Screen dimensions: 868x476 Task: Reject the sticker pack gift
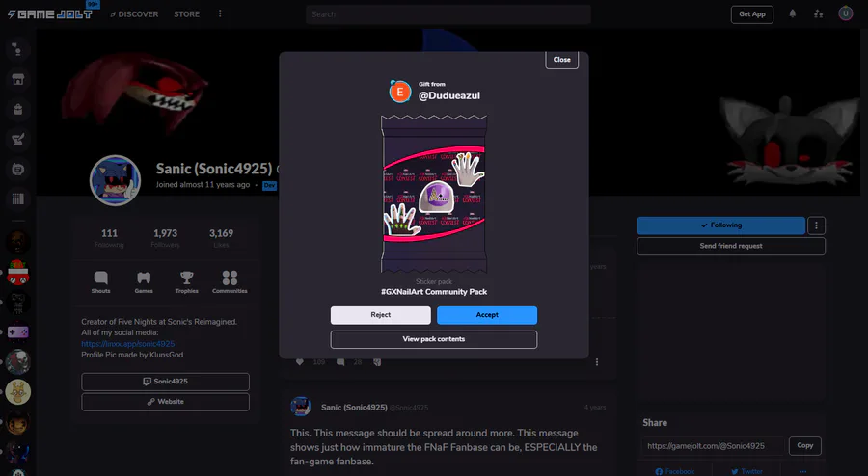click(380, 315)
